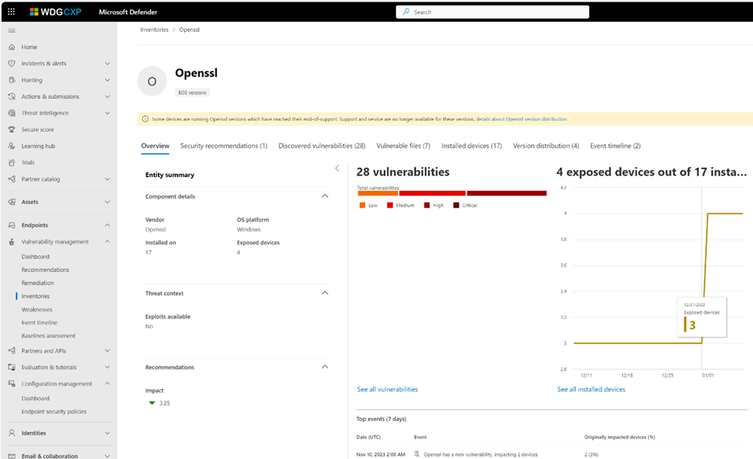753x459 pixels.
Task: Click the Configuration management icon
Action: coord(12,384)
